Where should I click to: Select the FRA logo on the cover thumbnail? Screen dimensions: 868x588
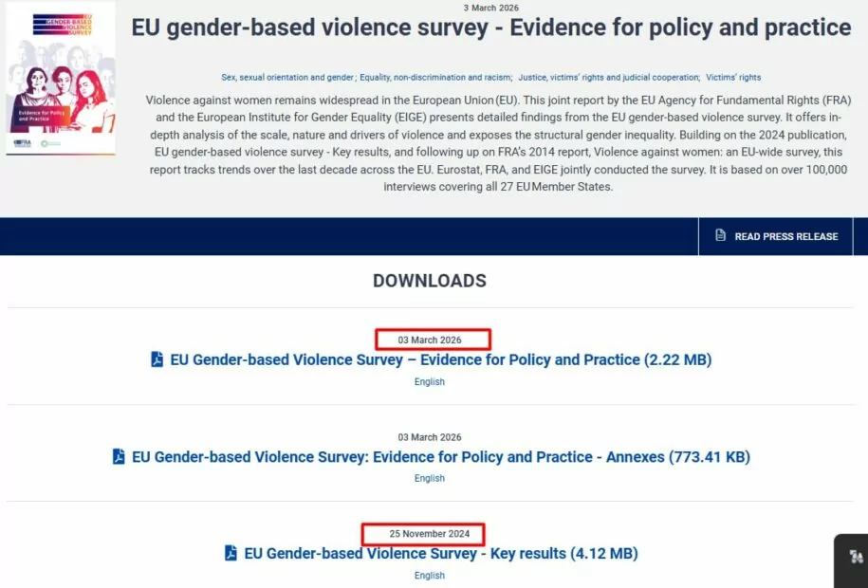point(23,141)
